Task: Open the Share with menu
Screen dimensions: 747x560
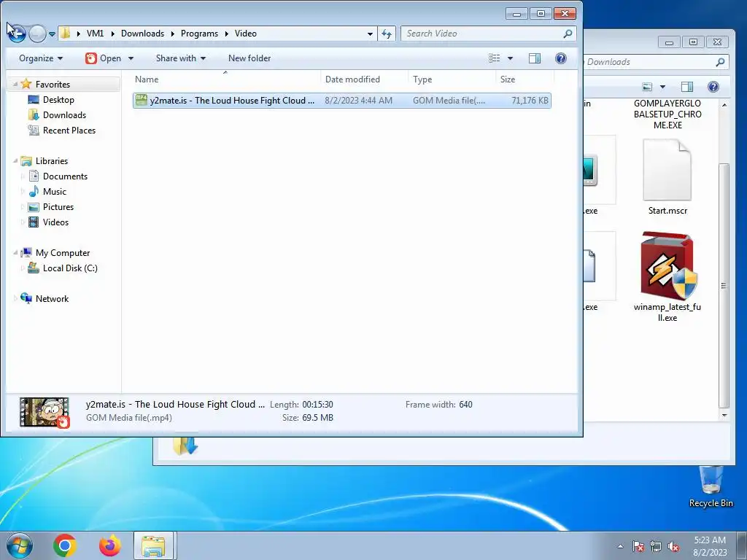Action: pos(181,58)
